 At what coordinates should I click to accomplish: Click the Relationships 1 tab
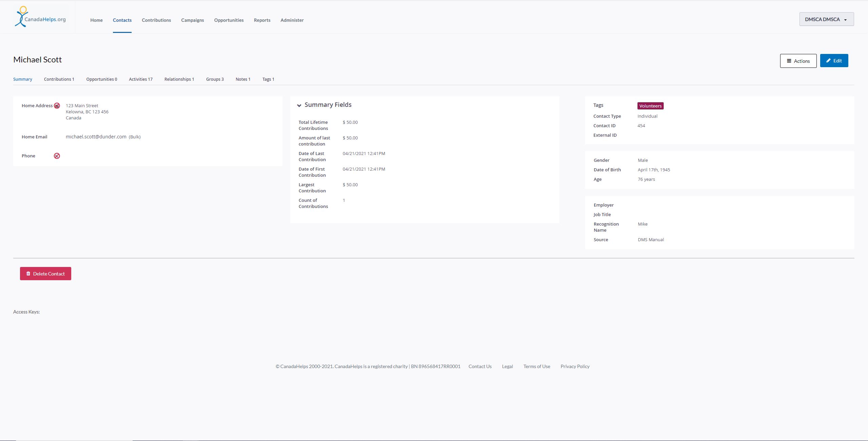(x=179, y=79)
